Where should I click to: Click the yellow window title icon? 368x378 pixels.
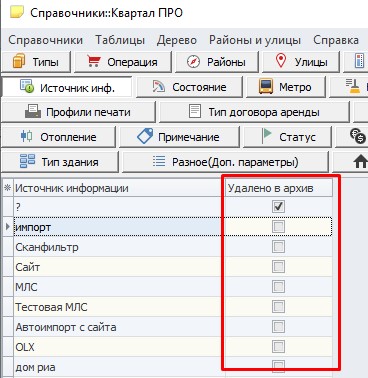pos(17,12)
